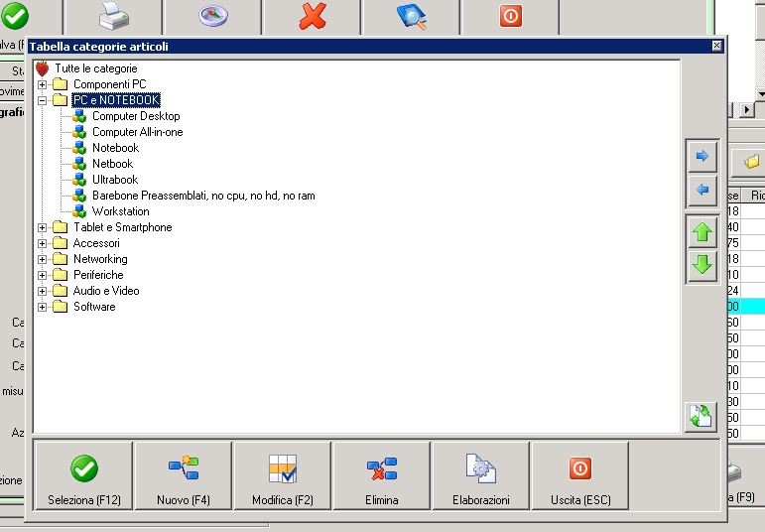This screenshot has height=532, width=765.
Task: Select the Netbook category
Action: [x=113, y=164]
